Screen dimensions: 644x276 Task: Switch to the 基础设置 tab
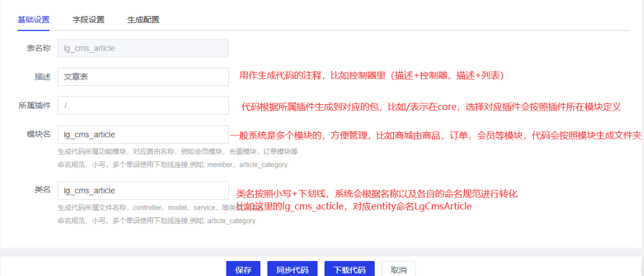[33, 20]
